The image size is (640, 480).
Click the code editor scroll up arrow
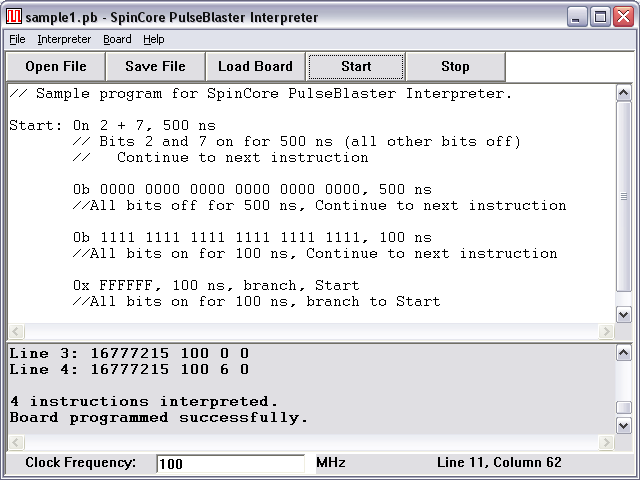point(623,93)
